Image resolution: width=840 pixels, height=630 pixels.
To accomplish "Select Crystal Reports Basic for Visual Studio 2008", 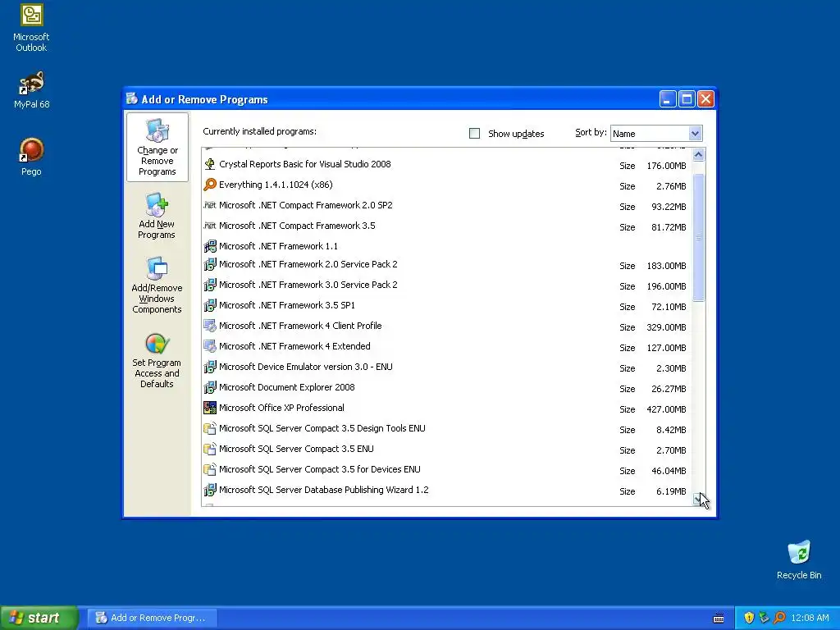I will coord(447,164).
